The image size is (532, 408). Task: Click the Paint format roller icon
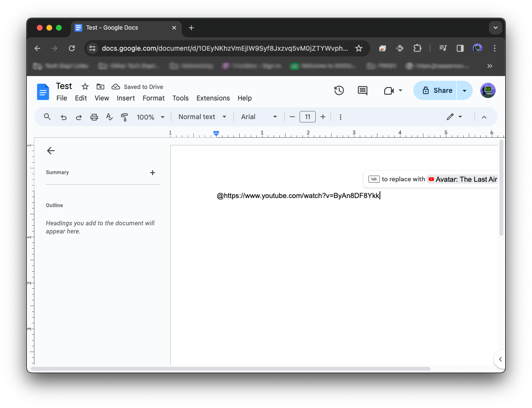tap(124, 117)
